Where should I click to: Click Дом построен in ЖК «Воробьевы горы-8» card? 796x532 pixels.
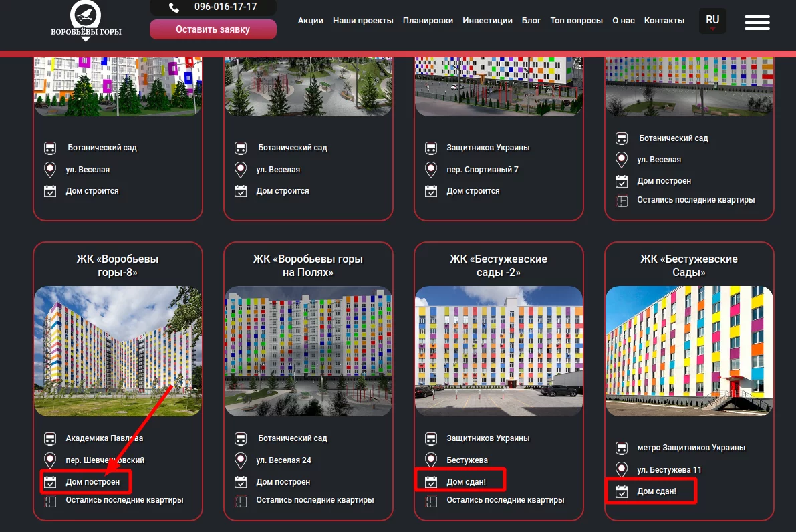(93, 482)
